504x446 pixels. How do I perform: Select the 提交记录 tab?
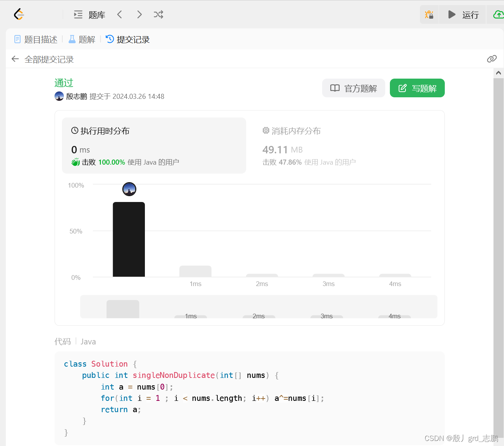click(128, 39)
